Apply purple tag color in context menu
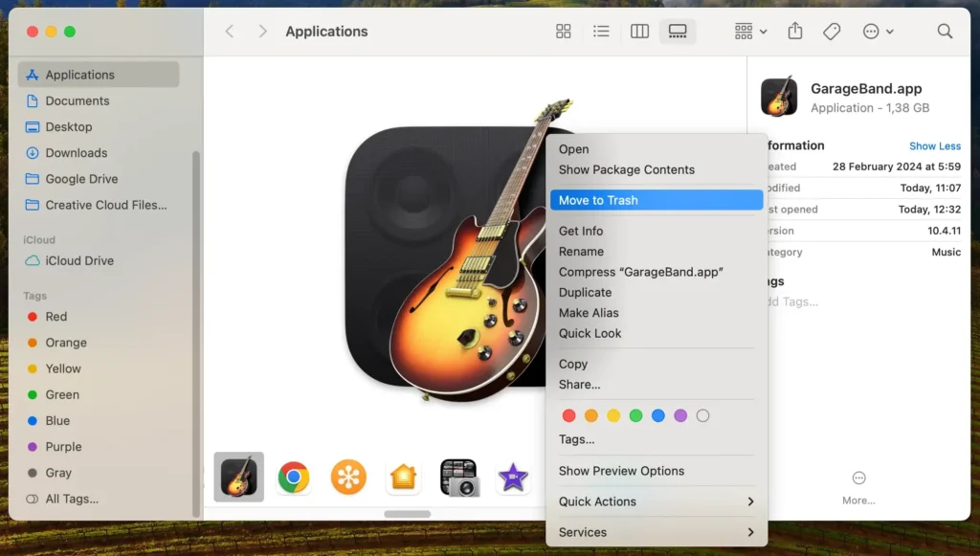Screen dimensions: 980x556 pos(680,415)
